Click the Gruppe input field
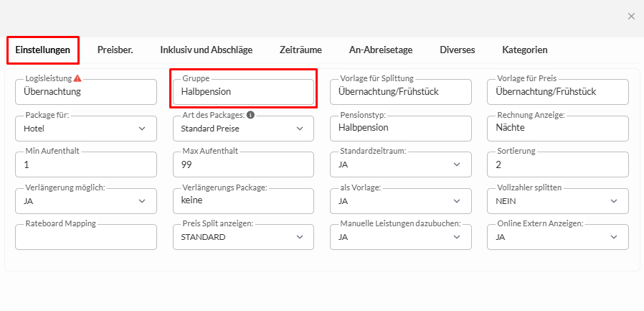This screenshot has width=644, height=311. point(243,92)
